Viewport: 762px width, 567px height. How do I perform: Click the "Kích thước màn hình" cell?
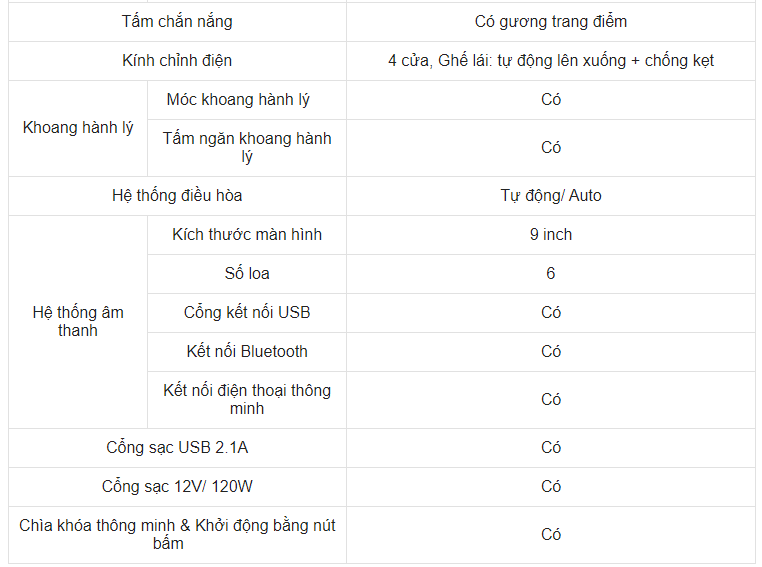(x=247, y=234)
